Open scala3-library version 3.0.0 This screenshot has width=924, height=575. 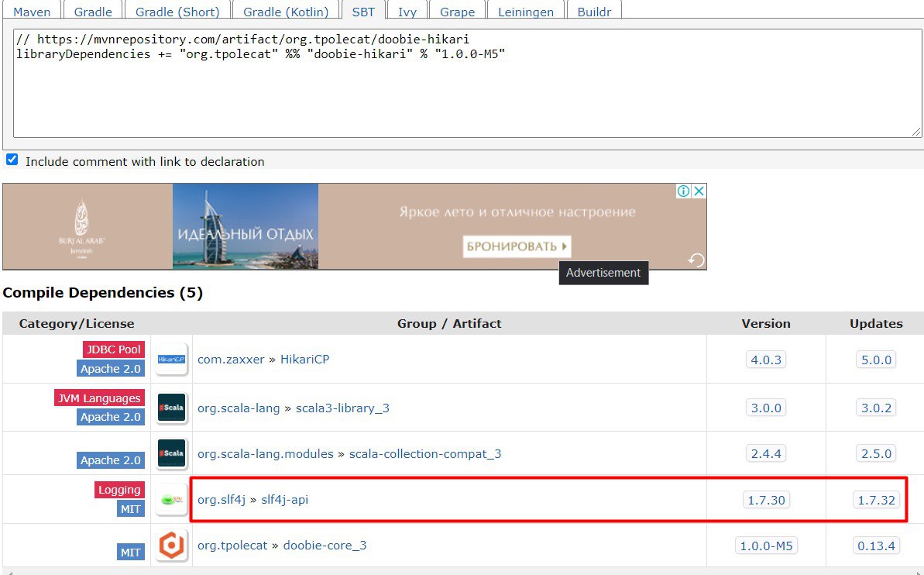(765, 408)
